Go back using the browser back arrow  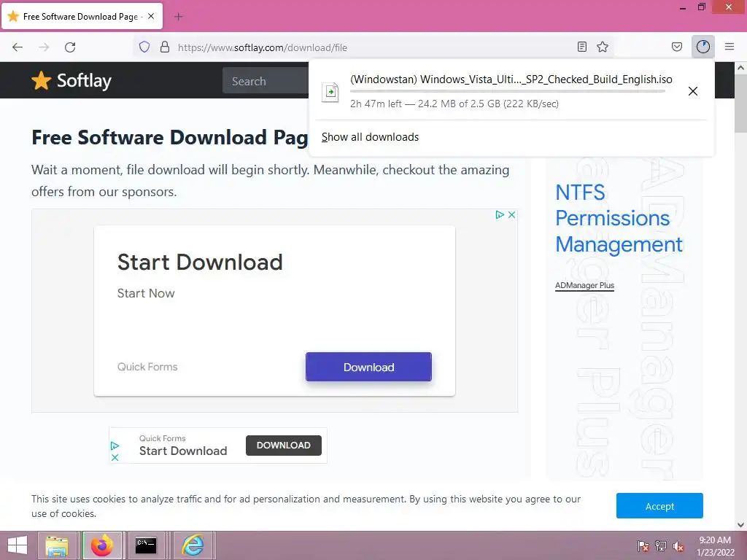(x=18, y=47)
